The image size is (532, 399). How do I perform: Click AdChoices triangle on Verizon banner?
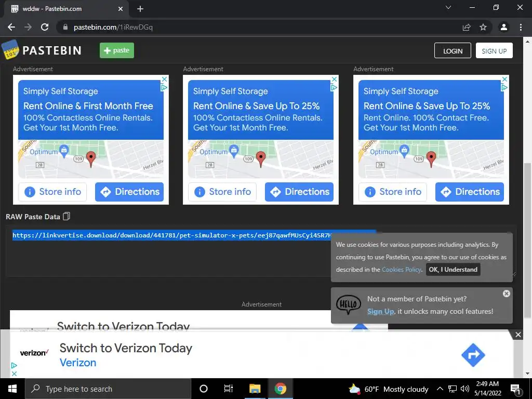(14, 365)
